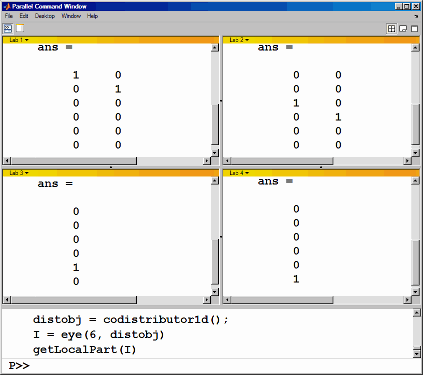The image size is (423, 375).
Task: Click Lab 2 horizontal scrollbar thumb
Action: pos(282,161)
